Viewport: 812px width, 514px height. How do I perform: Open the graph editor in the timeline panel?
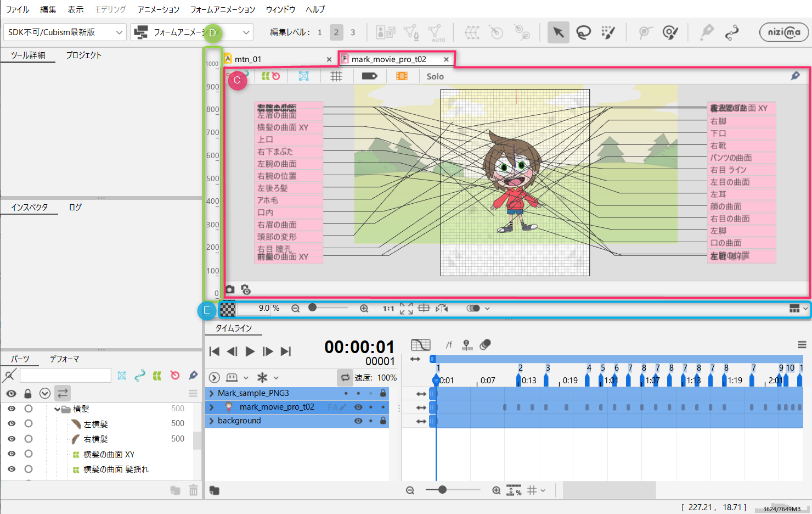pyautogui.click(x=420, y=344)
